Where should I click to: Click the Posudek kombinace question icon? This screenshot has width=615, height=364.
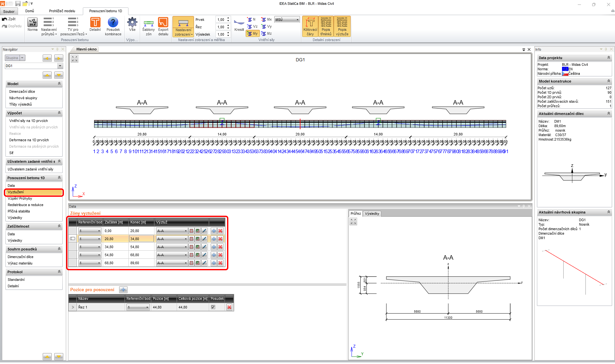click(x=113, y=22)
